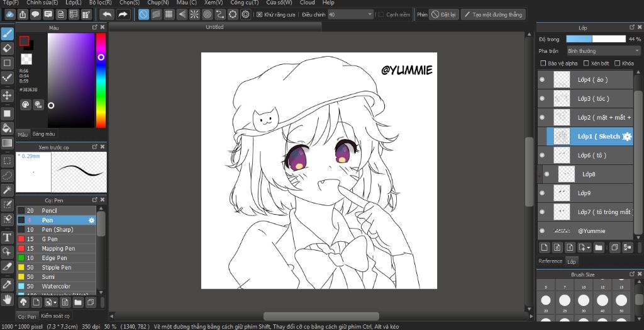Enable Khóa lock checkbox
The height and width of the screenshot is (330, 644).
617,64
